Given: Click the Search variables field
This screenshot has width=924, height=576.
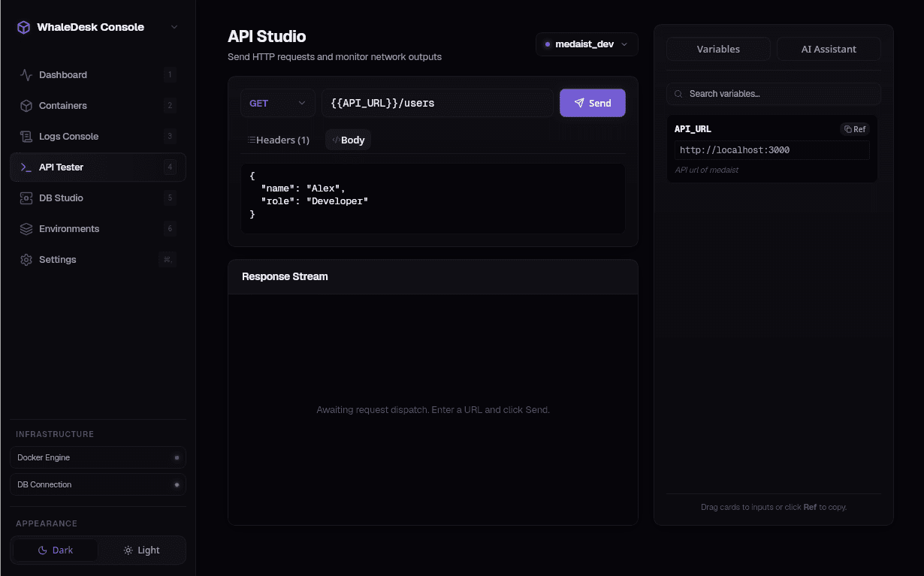Looking at the screenshot, I should 774,94.
